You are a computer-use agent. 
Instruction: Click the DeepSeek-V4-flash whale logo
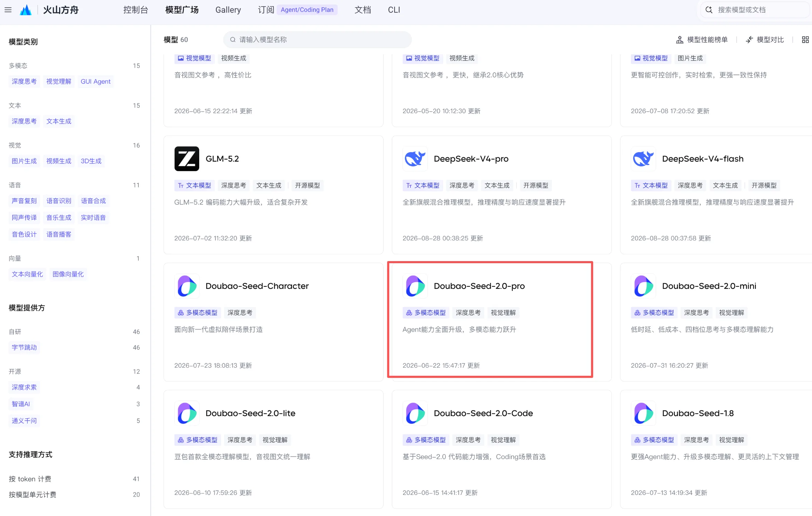point(643,159)
